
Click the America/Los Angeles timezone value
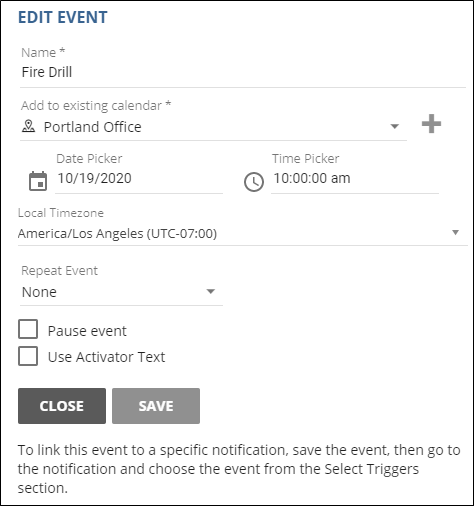[117, 234]
